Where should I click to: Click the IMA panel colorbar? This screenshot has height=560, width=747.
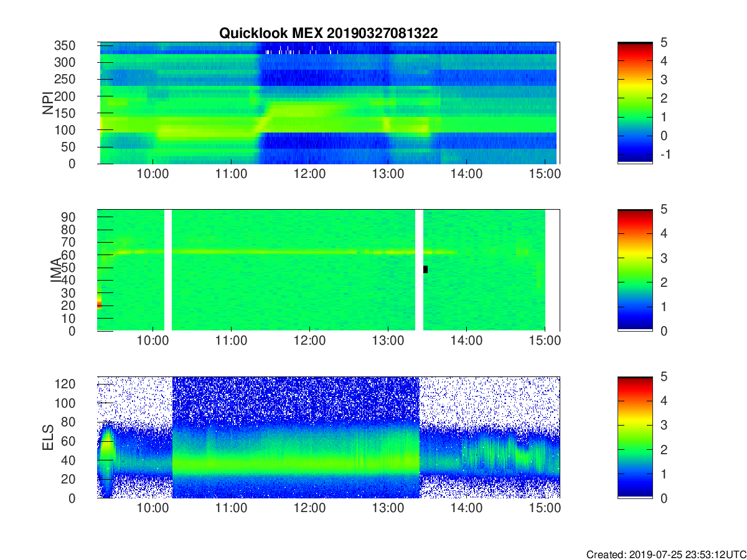click(635, 270)
